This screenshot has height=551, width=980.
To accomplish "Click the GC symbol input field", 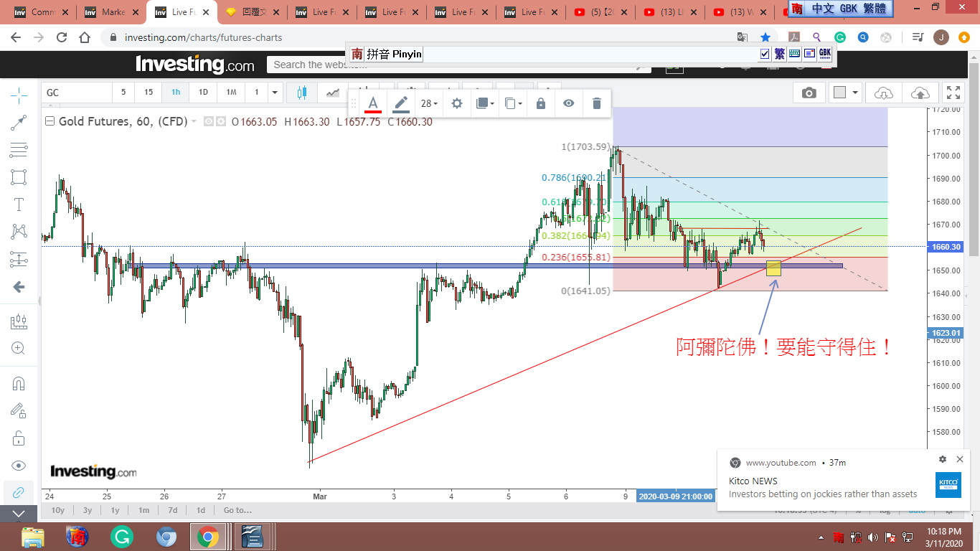I will click(77, 93).
